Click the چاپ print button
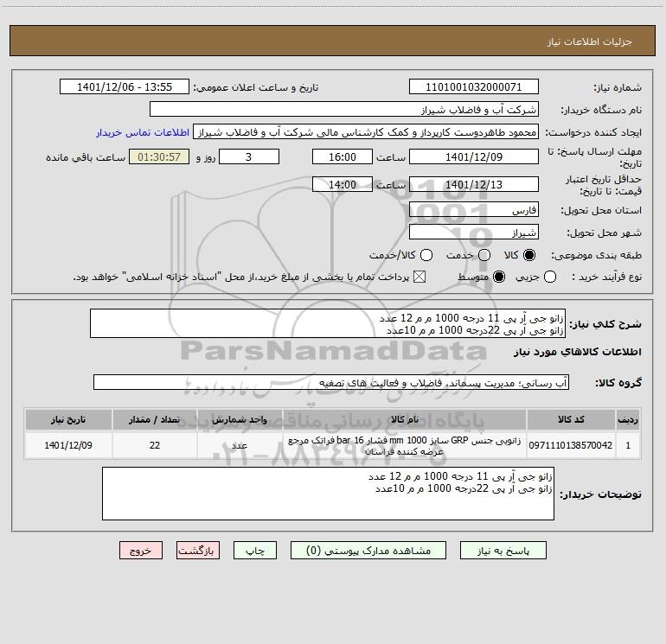 [x=255, y=551]
